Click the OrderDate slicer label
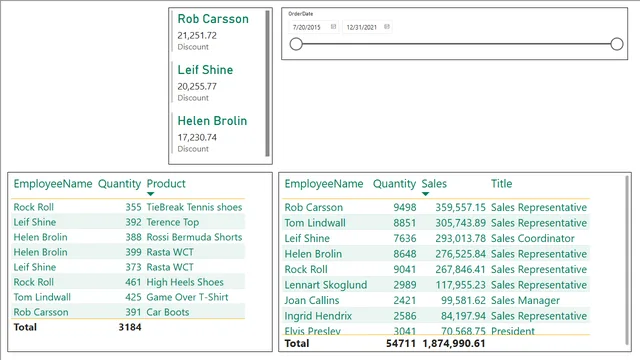 coord(301,14)
